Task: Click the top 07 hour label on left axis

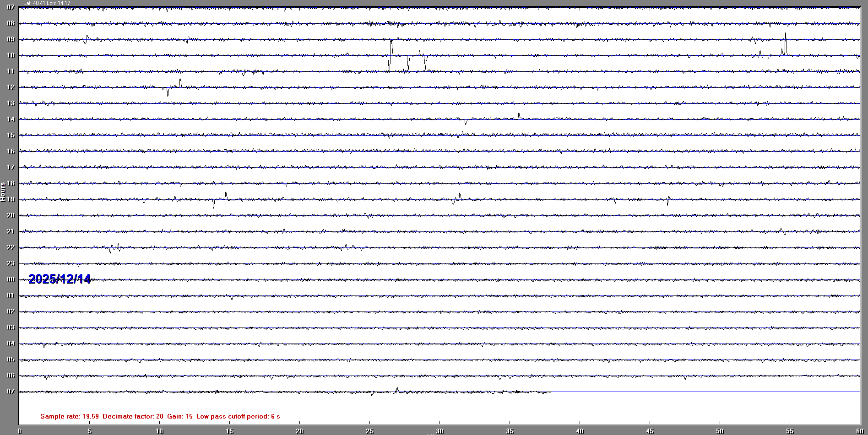Action: 11,7
